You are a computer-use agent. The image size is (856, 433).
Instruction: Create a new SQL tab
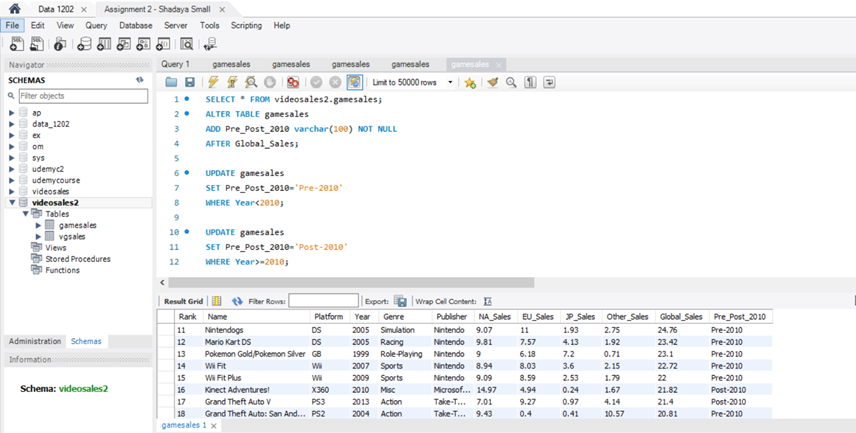coord(17,44)
